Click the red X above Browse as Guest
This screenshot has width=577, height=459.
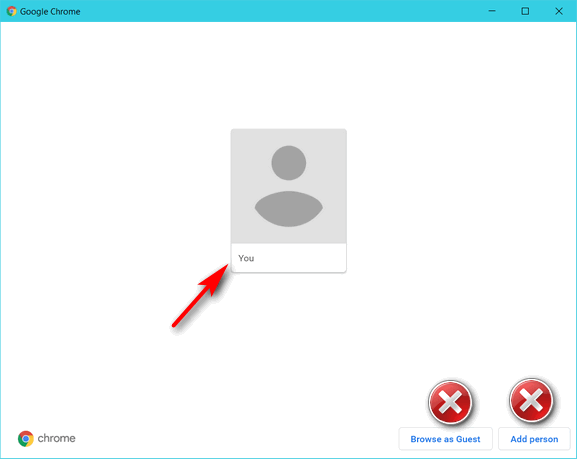[450, 402]
